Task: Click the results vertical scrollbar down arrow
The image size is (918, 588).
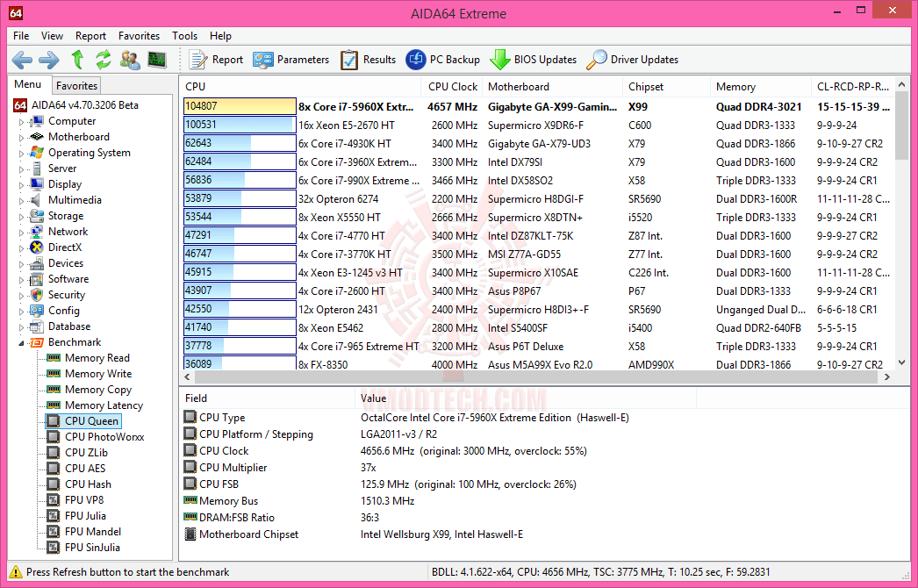Action: (902, 362)
